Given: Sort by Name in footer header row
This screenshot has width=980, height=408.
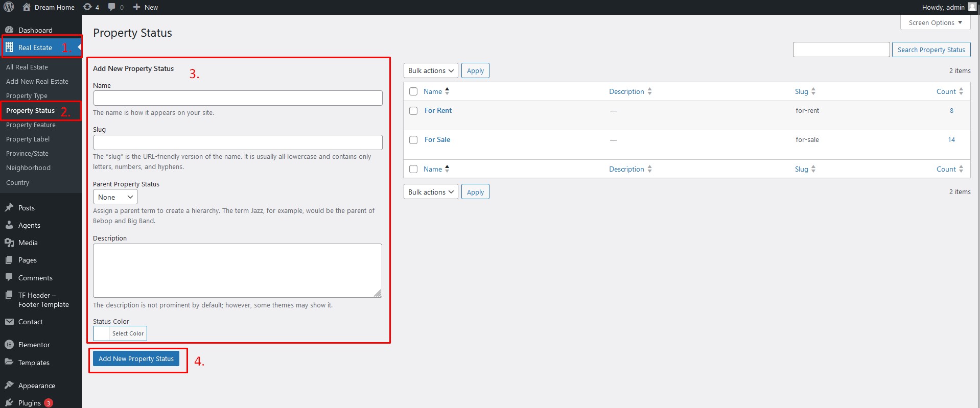Looking at the screenshot, I should coord(436,169).
